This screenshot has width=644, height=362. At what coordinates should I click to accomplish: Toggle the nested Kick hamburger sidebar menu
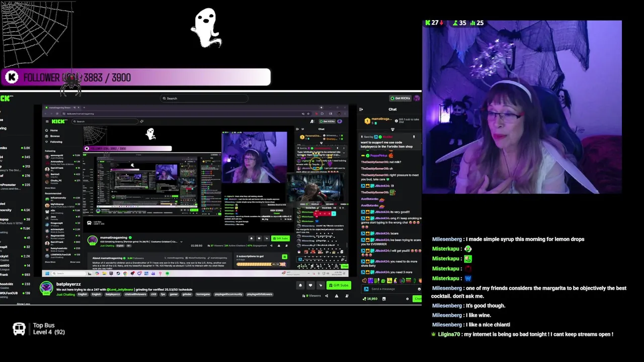click(x=47, y=121)
